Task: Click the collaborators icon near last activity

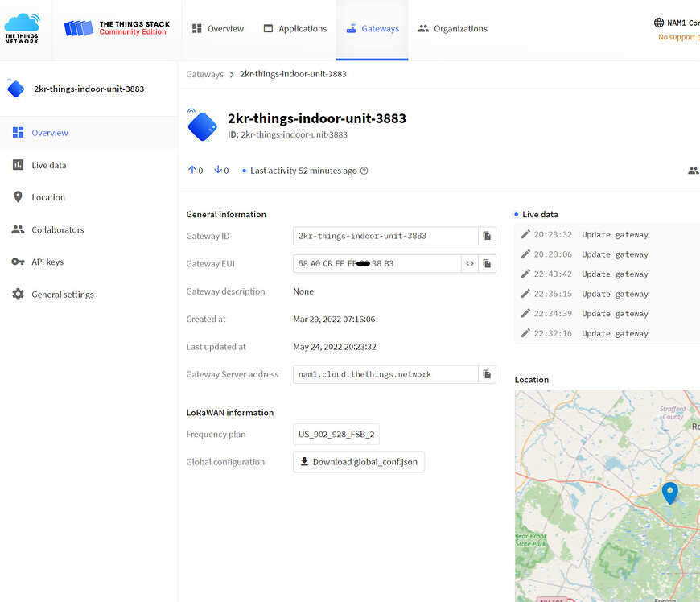Action: coord(693,171)
